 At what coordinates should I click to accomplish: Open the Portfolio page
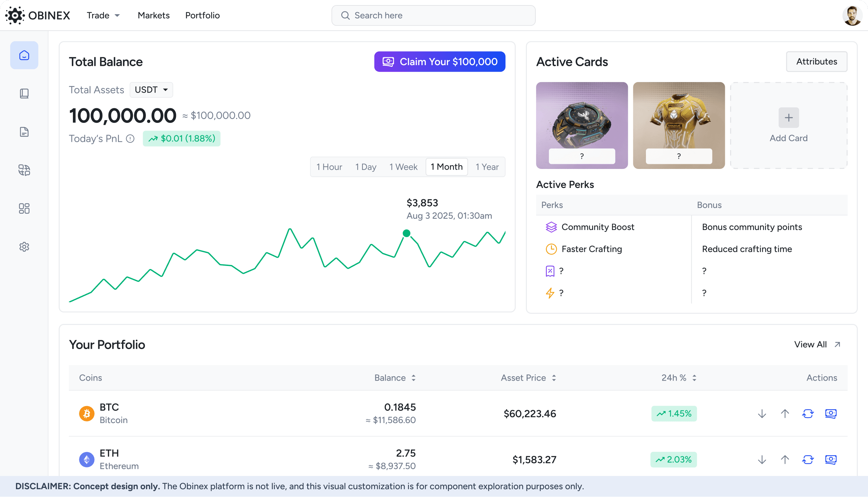202,15
